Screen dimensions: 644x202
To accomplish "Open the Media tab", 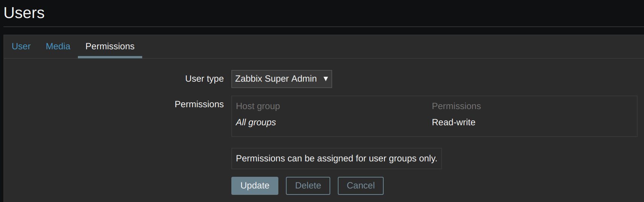I will point(58,46).
